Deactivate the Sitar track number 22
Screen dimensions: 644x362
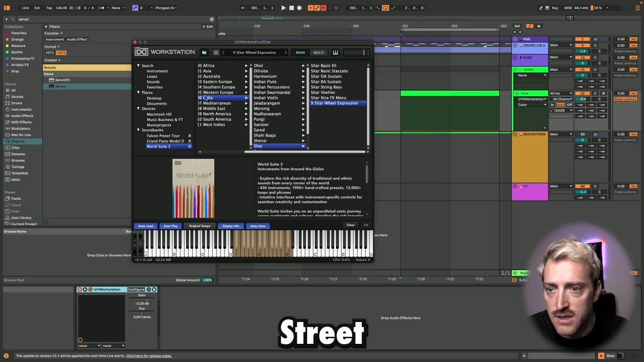(583, 94)
